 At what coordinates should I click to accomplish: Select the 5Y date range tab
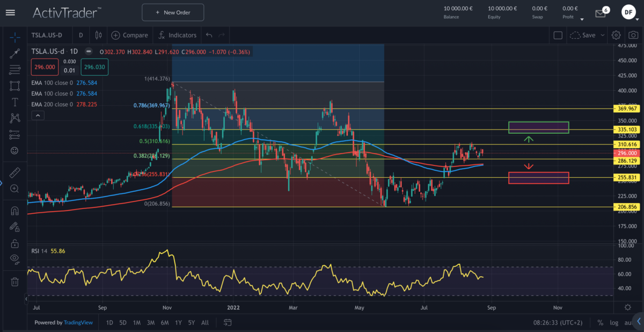point(192,322)
